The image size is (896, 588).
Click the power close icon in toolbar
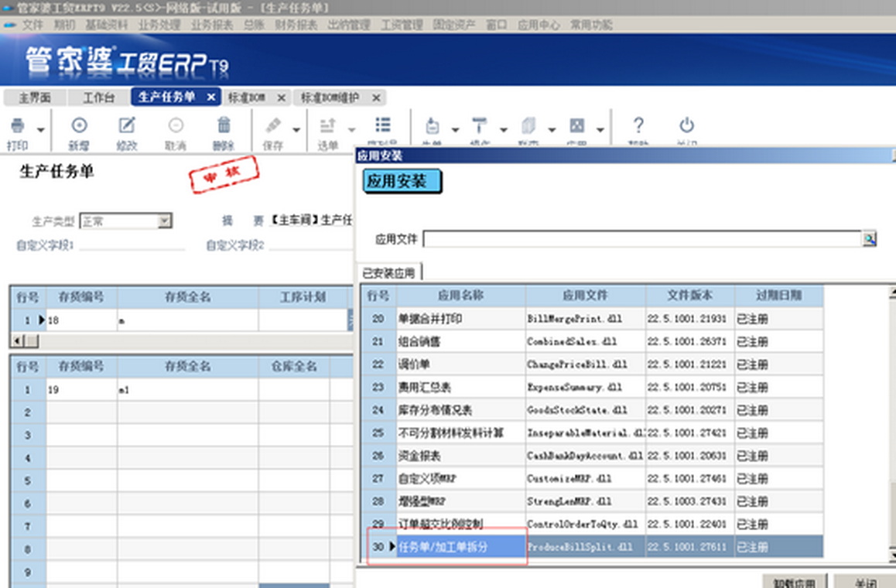686,126
